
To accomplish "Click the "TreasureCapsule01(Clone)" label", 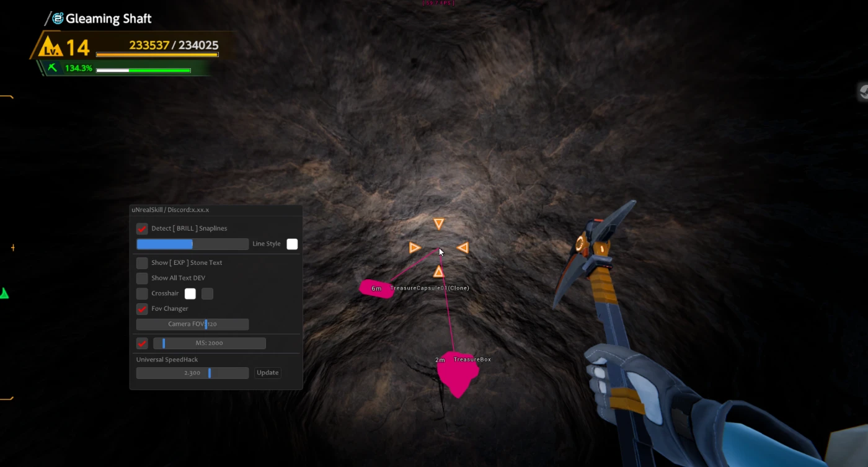I will click(x=430, y=288).
